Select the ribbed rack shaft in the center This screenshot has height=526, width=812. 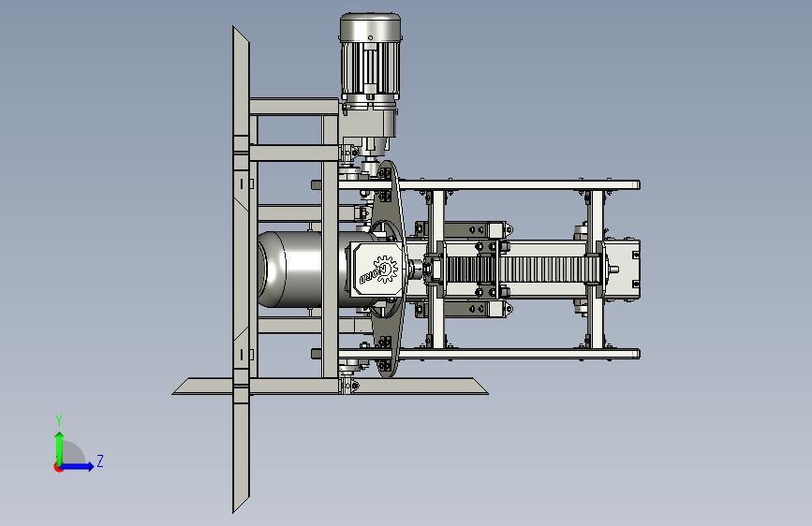pos(523,270)
